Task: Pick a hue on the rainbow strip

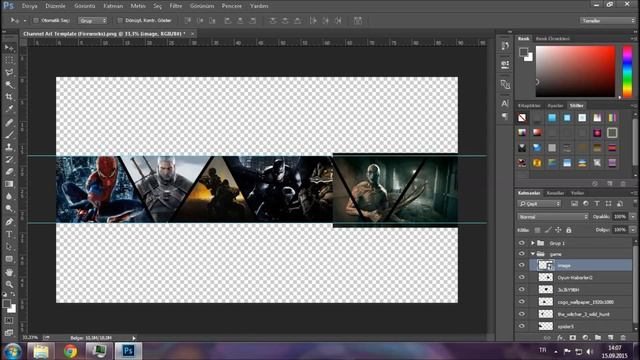Action: pyautogui.click(x=627, y=71)
